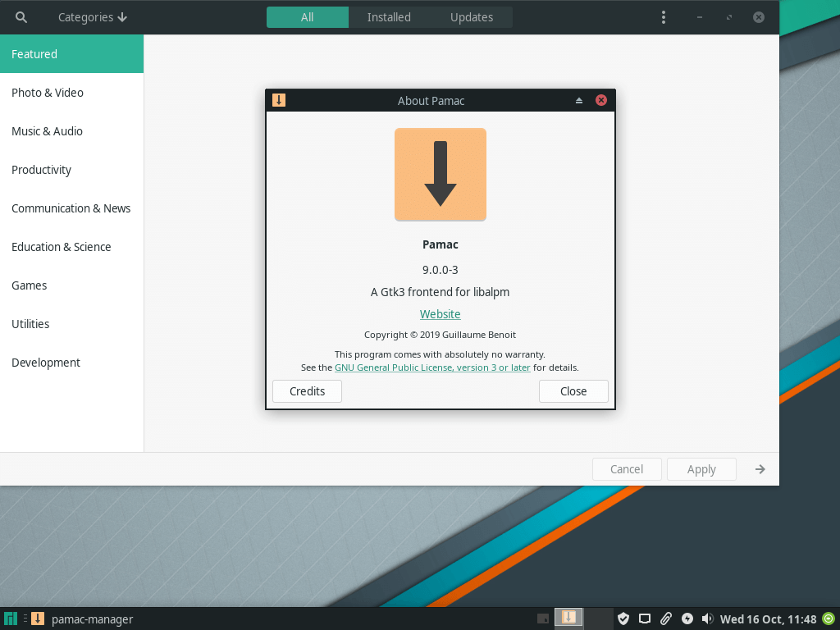Open the Manjaro start menu icon
The width and height of the screenshot is (840, 630).
tap(10, 619)
